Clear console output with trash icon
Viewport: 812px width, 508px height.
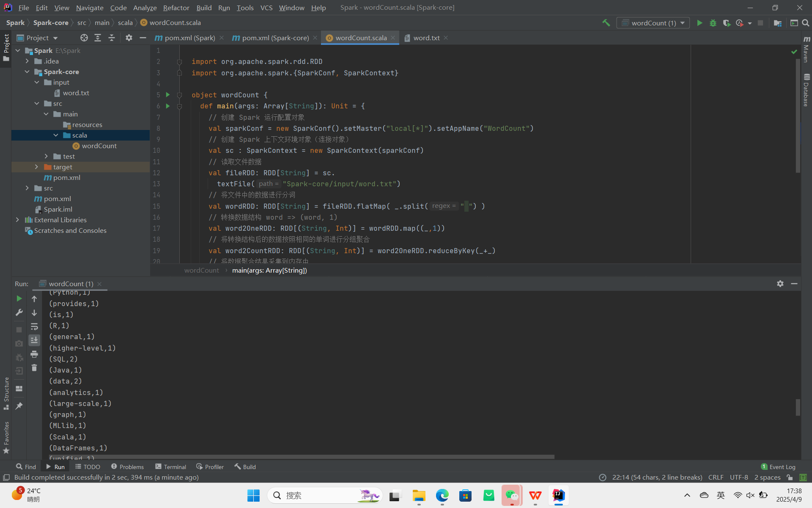coord(34,368)
